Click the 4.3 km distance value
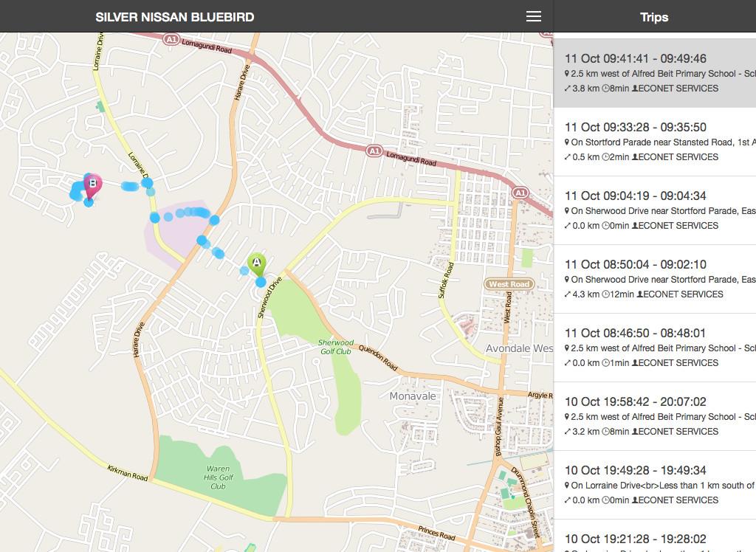 (585, 294)
